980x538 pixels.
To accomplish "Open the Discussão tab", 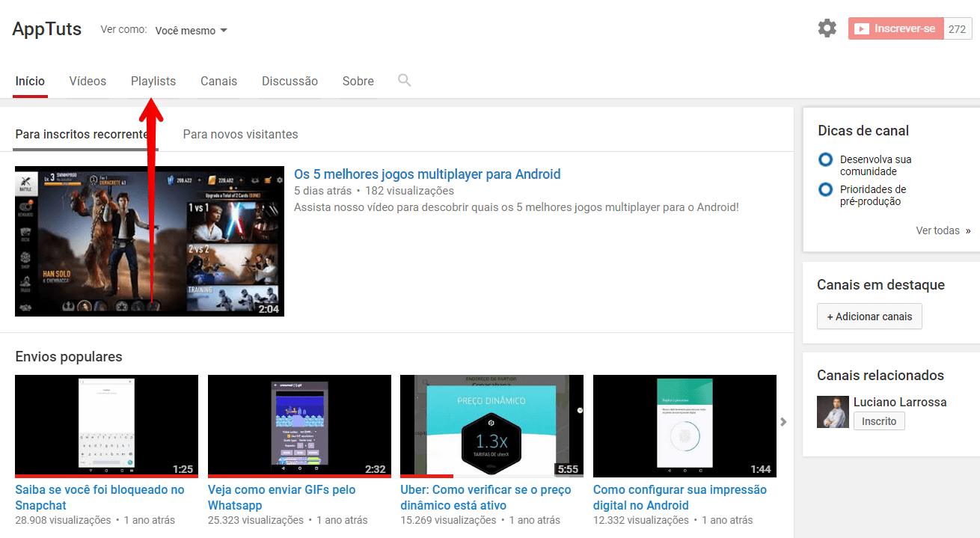I will (290, 81).
